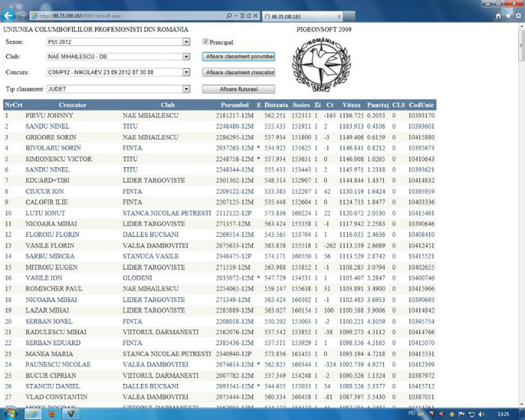The width and height of the screenshot is (525, 420).
Task: Click ROMISCHER PAUL name
Action: 54,288
